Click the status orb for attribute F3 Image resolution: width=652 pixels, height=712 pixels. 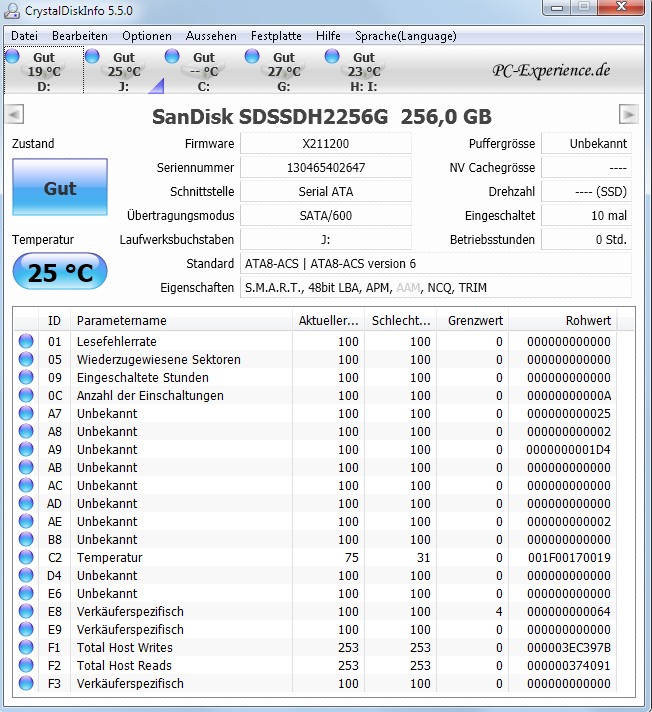(x=26, y=683)
